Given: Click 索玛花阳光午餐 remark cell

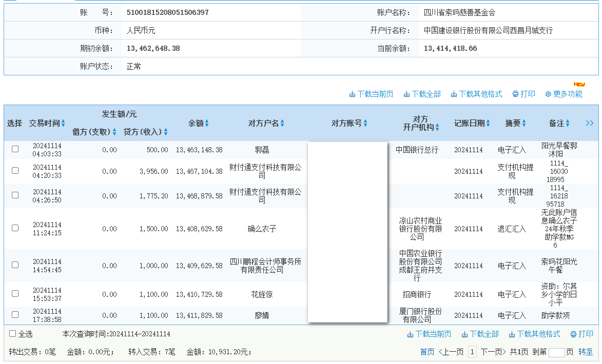Looking at the screenshot, I should point(559,266).
